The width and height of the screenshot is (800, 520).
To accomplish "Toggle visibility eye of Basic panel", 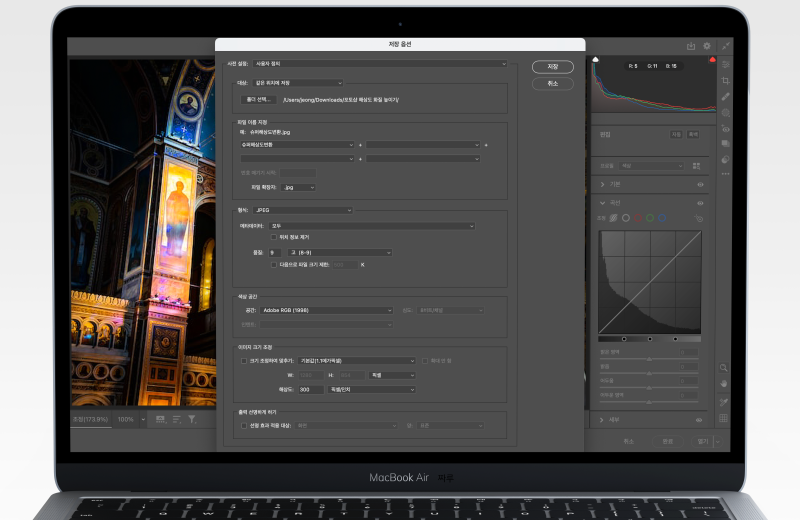I will [701, 185].
